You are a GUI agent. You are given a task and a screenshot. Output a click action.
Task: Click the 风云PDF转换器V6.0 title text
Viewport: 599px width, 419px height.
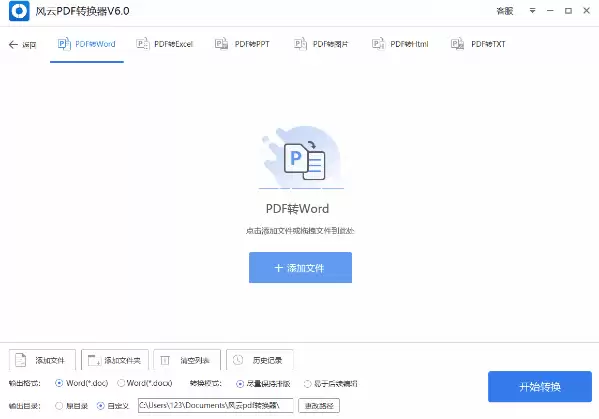[83, 11]
